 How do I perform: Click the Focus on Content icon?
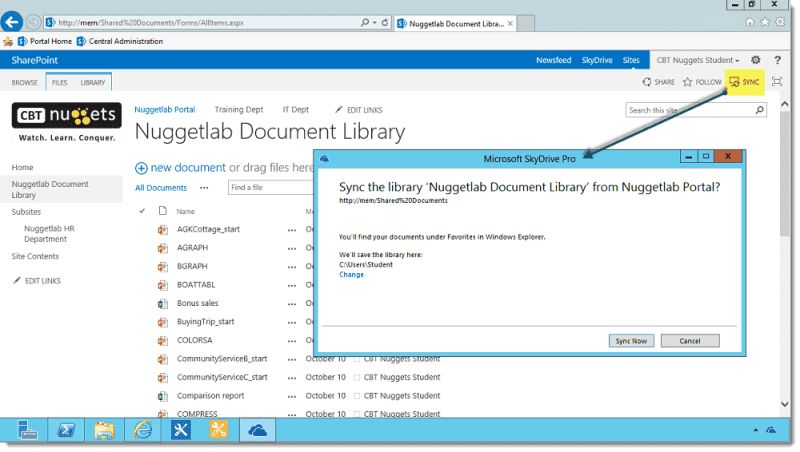(x=777, y=82)
